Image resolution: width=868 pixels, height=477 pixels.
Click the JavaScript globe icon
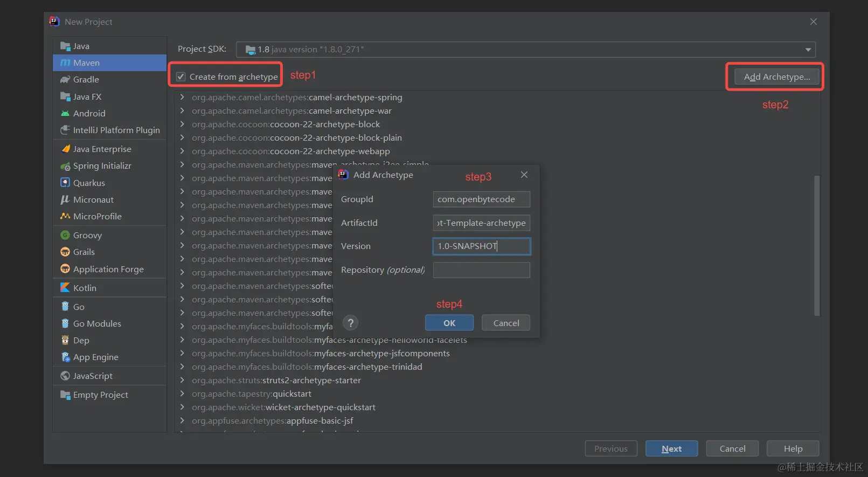pos(65,376)
